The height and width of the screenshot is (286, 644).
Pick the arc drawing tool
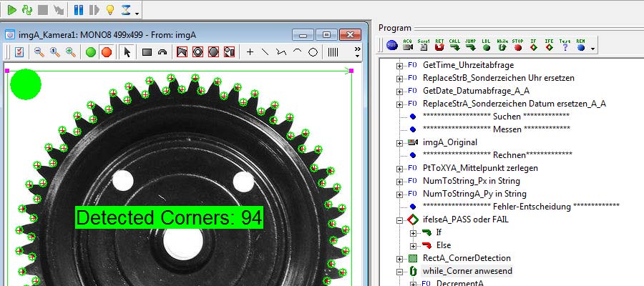coord(298,51)
